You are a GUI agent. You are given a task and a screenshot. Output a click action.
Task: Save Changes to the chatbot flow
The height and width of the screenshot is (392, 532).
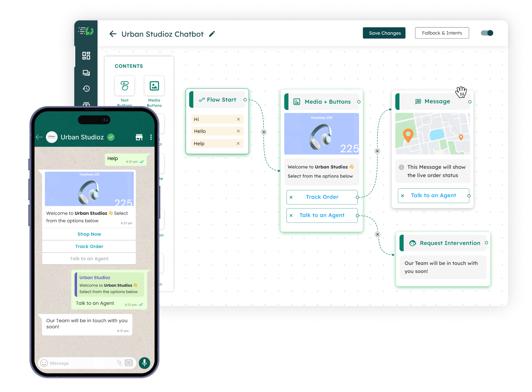(384, 33)
